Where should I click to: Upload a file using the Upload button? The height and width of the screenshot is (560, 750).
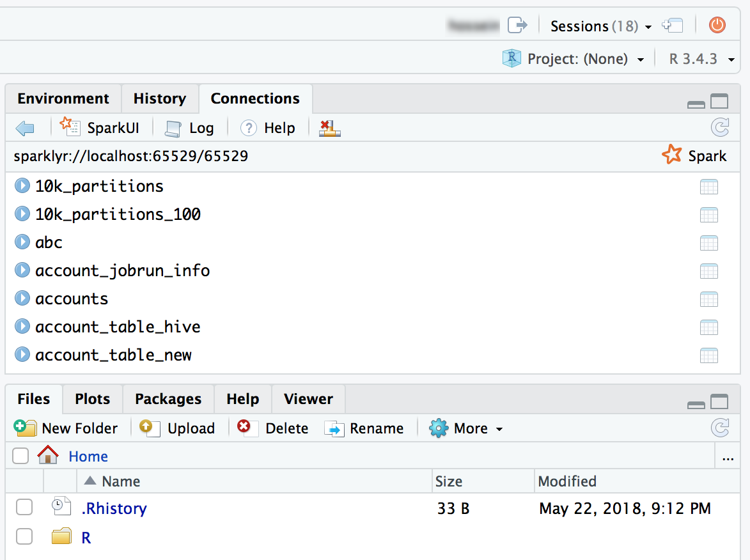tap(177, 428)
